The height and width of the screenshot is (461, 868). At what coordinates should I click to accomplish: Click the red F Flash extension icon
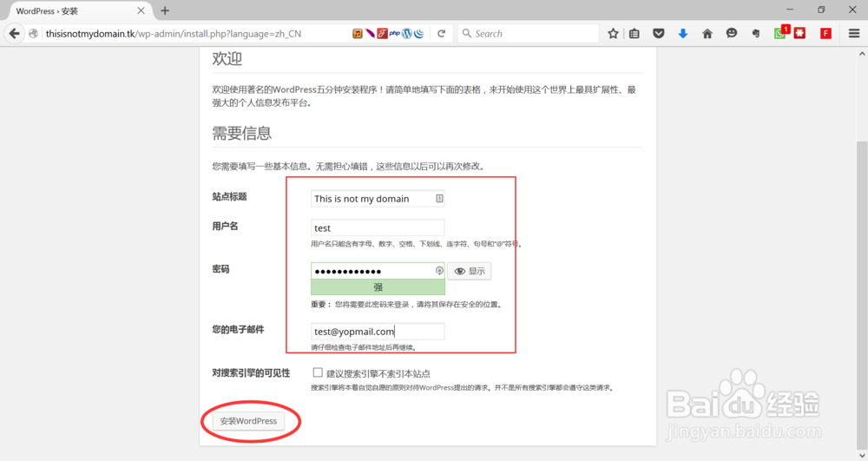pos(826,34)
